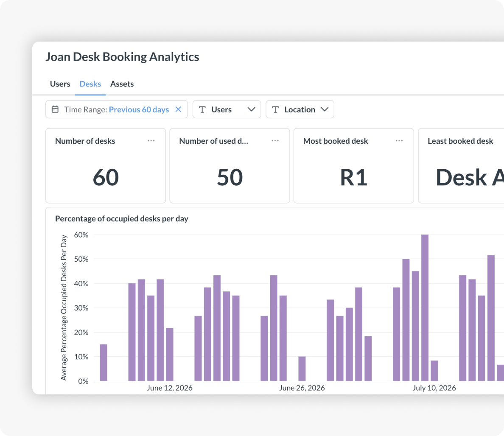Click the June 26, 2026 axis label
This screenshot has height=436, width=504.
point(302,388)
